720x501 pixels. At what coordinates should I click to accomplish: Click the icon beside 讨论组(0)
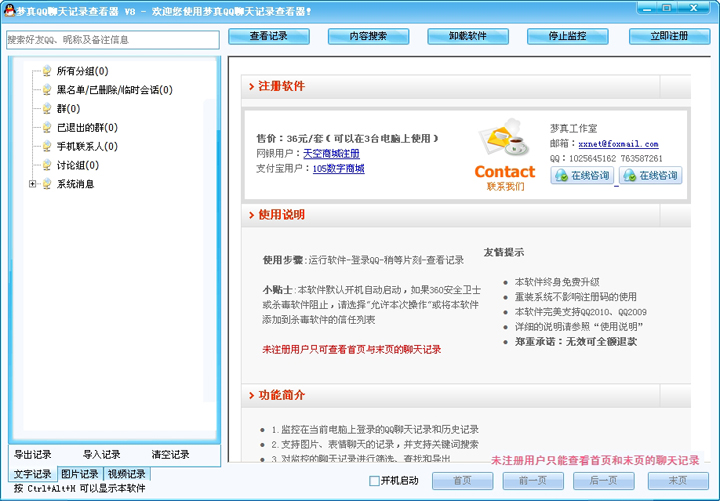pos(47,165)
